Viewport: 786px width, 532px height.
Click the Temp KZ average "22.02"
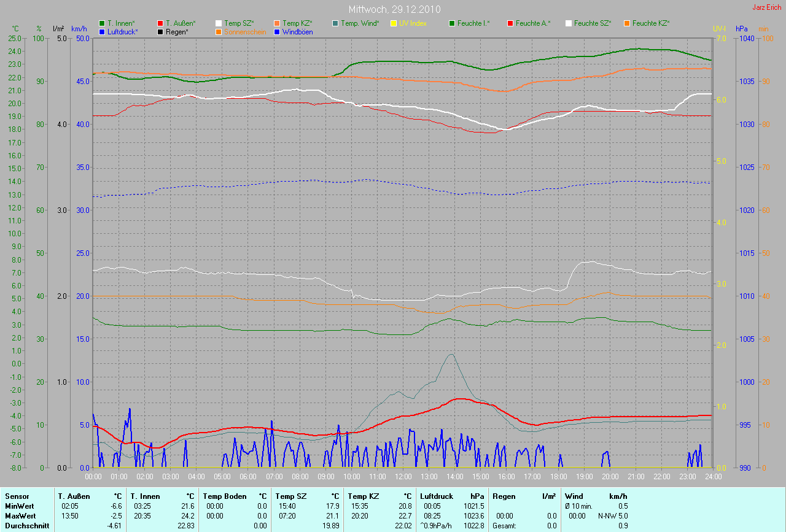coord(403,526)
